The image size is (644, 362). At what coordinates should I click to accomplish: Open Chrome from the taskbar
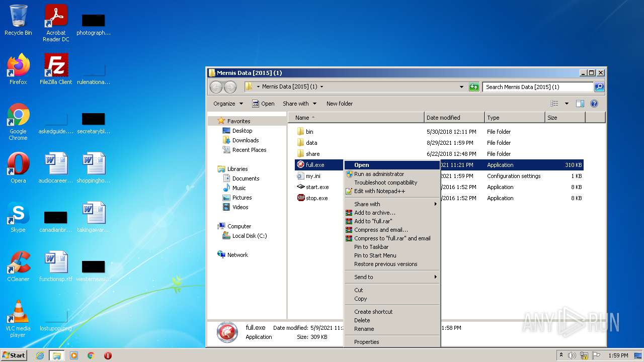91,355
